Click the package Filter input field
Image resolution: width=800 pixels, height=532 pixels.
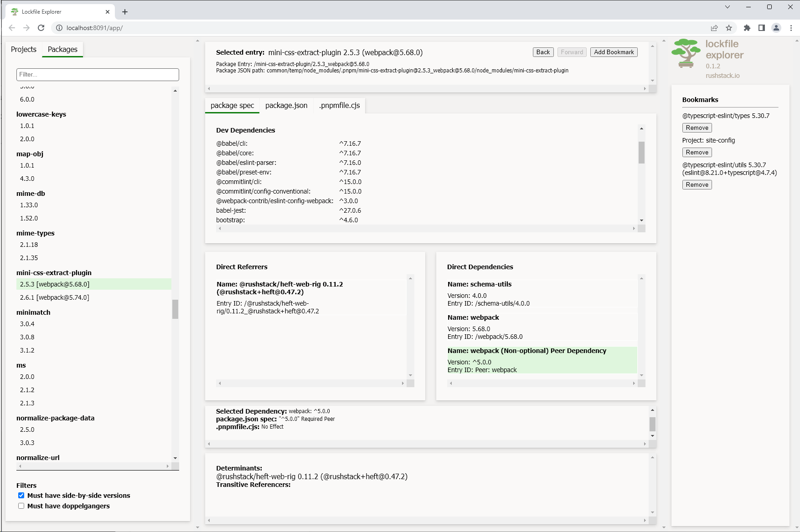(x=98, y=74)
